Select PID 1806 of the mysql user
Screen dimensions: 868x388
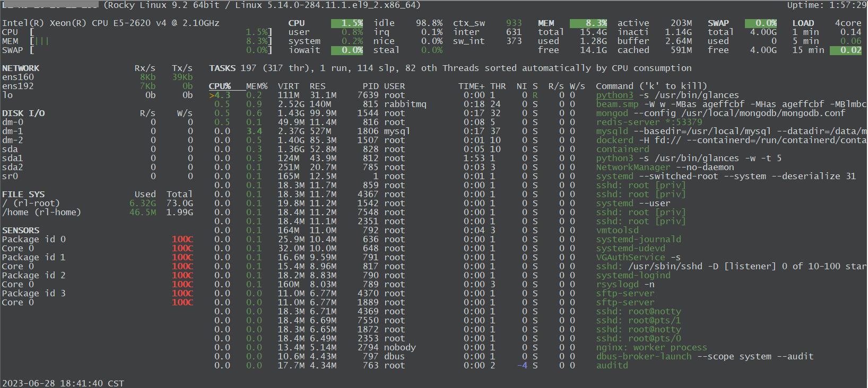[x=368, y=131]
